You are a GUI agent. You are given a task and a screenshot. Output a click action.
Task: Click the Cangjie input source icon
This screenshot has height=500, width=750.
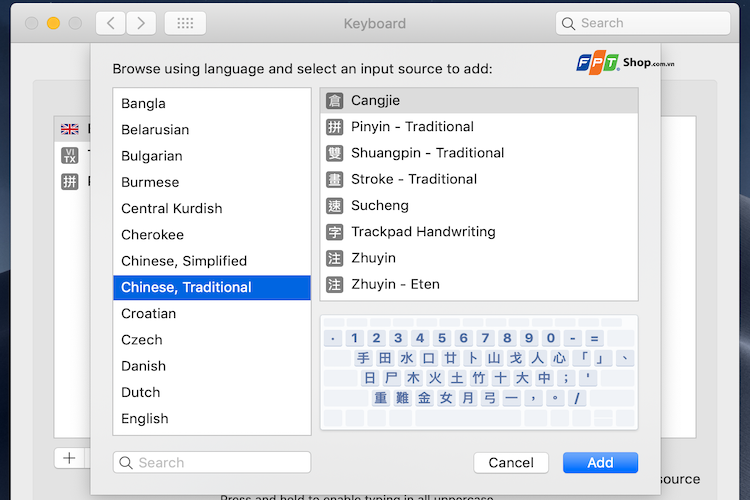[334, 101]
